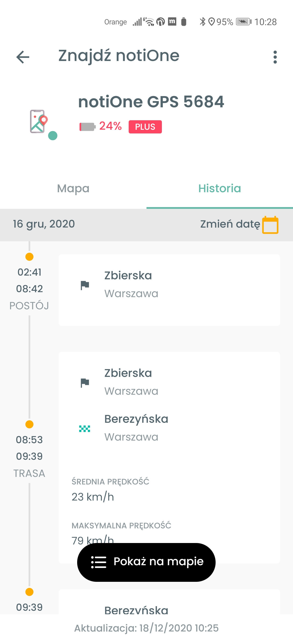
Task: Tap the list icon on the black button
Action: [99, 562]
